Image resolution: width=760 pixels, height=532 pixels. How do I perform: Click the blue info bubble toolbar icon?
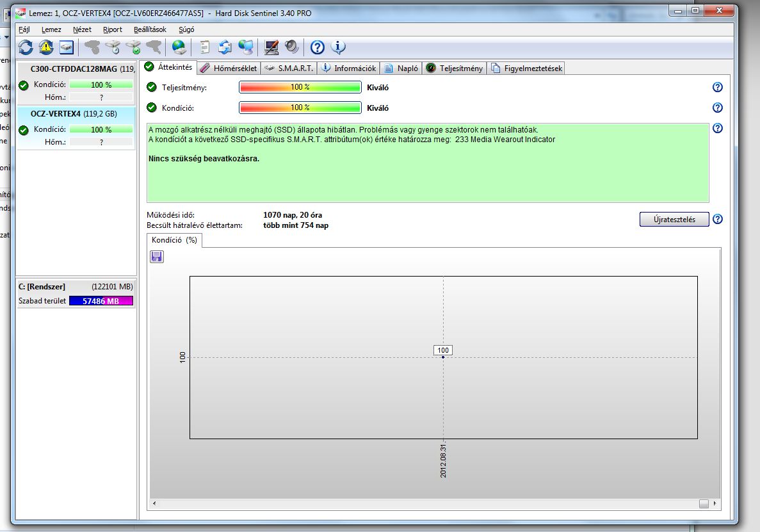(338, 47)
